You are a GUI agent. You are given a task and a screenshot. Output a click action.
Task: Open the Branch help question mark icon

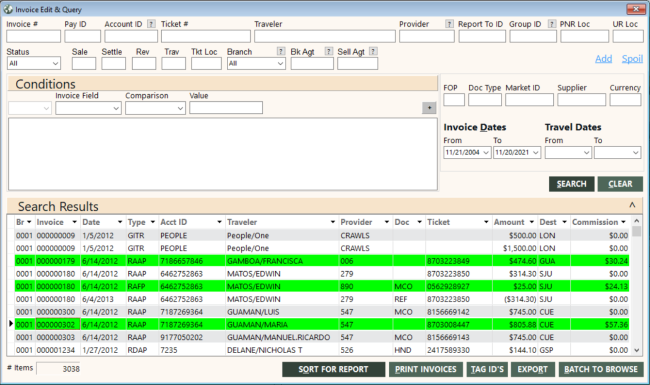tap(281, 51)
